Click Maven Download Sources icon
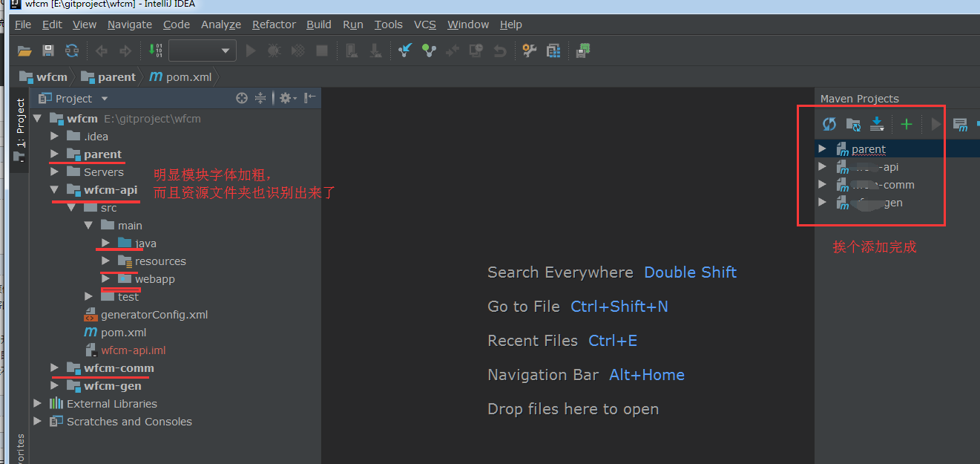The width and height of the screenshot is (980, 464). coord(877,125)
